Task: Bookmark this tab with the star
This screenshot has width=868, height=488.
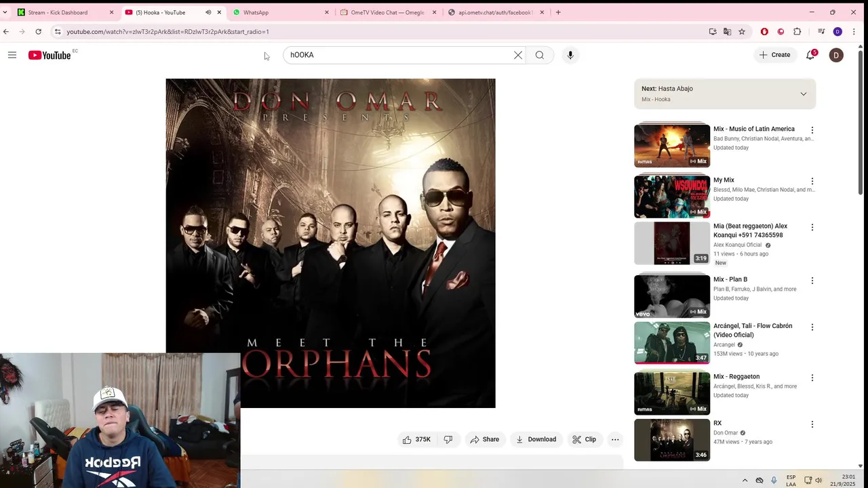Action: click(x=742, y=31)
